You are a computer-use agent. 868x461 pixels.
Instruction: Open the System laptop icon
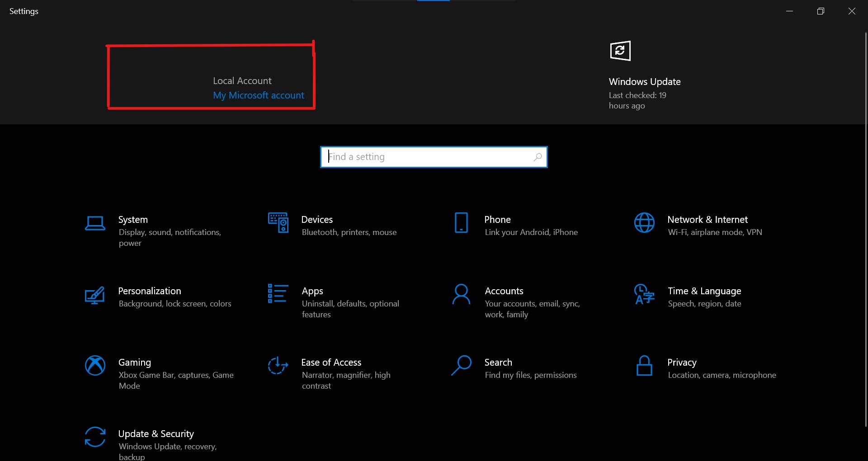coord(95,223)
